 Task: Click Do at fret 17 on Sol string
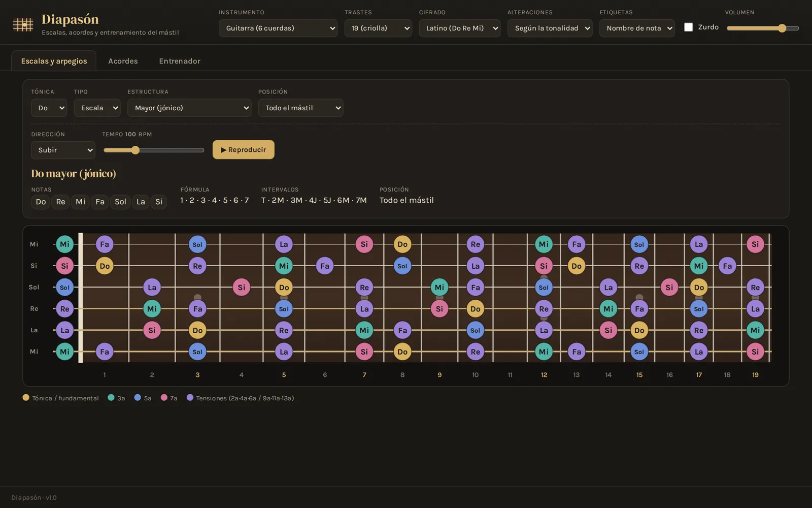pyautogui.click(x=699, y=287)
